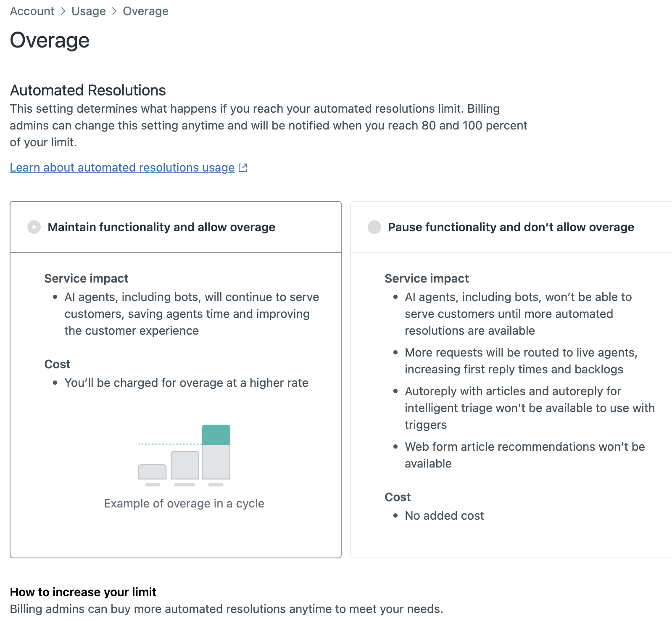Select the Pause functionality radio button
The height and width of the screenshot is (621, 672).
374,227
